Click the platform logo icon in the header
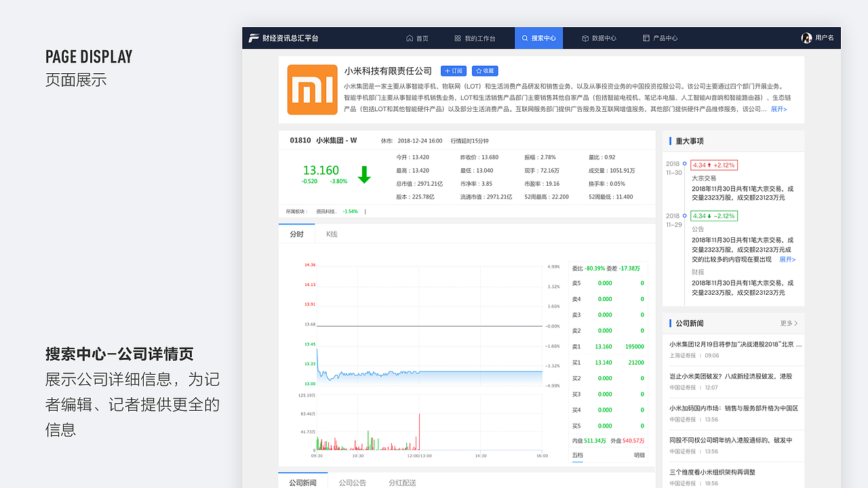Screen dimensions: 868x488 254,38
